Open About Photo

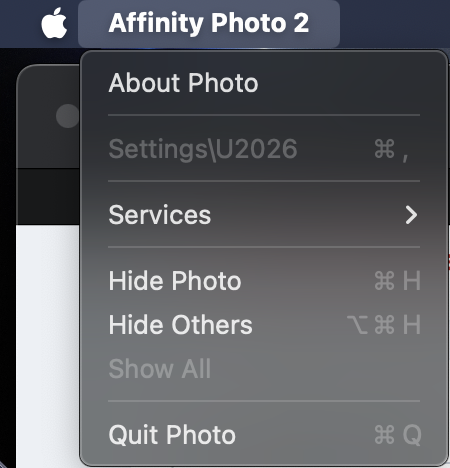coord(264,83)
